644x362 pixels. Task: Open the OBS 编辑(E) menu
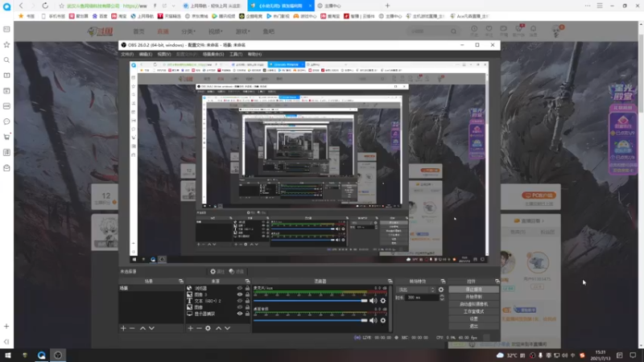[146, 54]
